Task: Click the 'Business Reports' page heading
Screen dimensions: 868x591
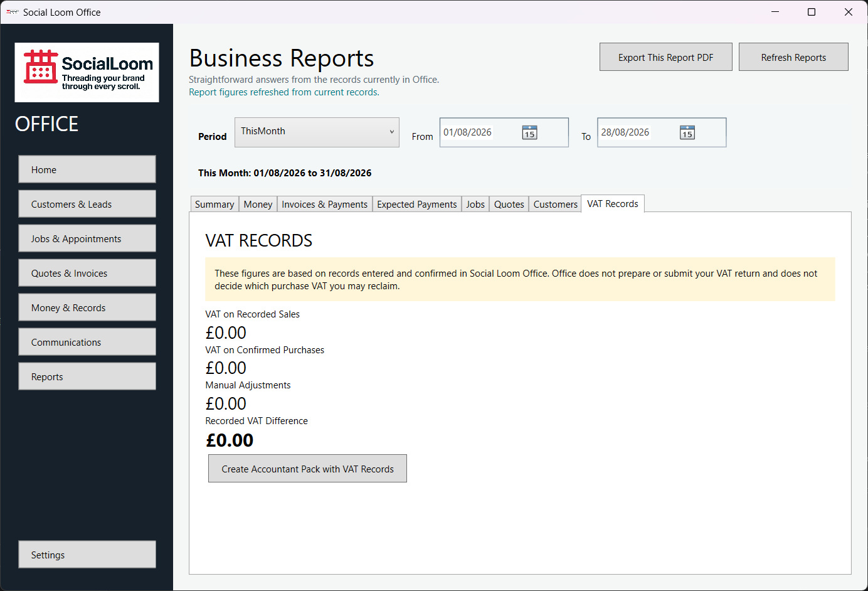Action: click(282, 58)
